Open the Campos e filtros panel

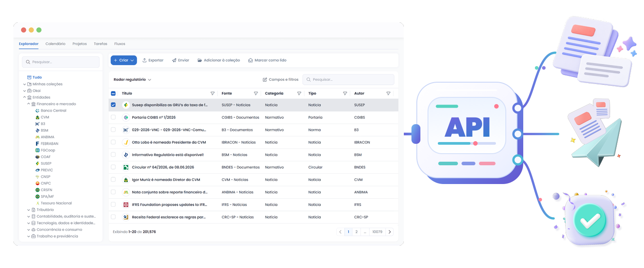(x=280, y=80)
